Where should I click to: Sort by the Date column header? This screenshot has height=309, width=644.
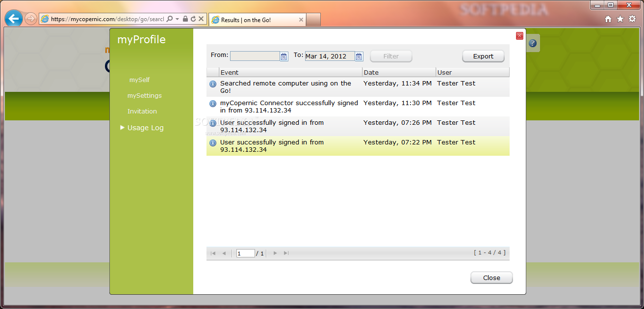399,72
